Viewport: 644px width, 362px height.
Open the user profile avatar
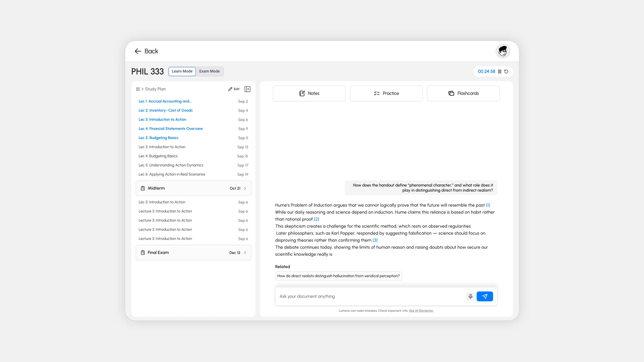(x=503, y=51)
